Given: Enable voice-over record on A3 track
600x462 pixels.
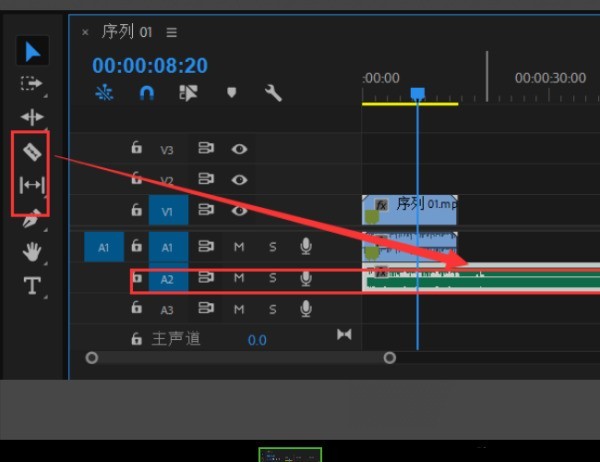Looking at the screenshot, I should pyautogui.click(x=306, y=310).
